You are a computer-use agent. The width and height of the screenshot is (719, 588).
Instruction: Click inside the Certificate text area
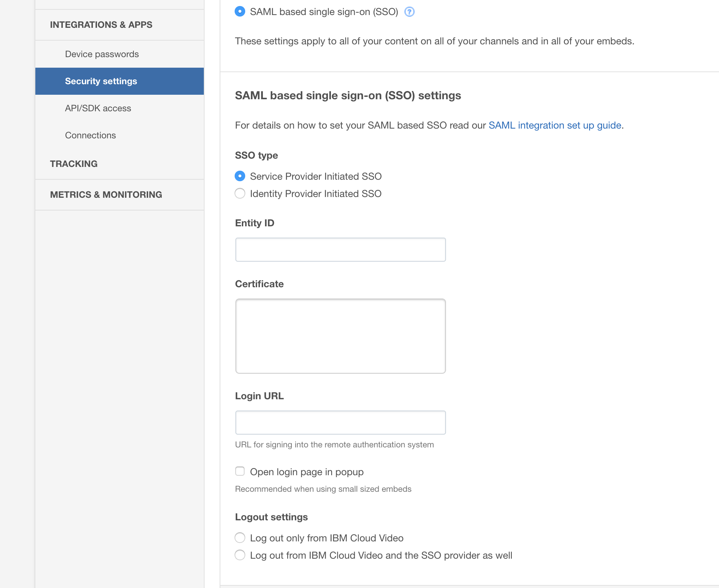coord(341,336)
